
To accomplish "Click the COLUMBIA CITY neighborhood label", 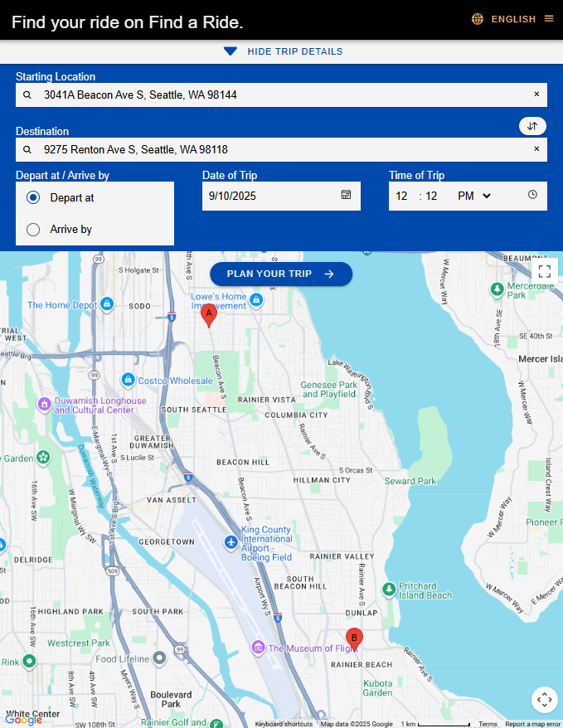I will [x=296, y=415].
